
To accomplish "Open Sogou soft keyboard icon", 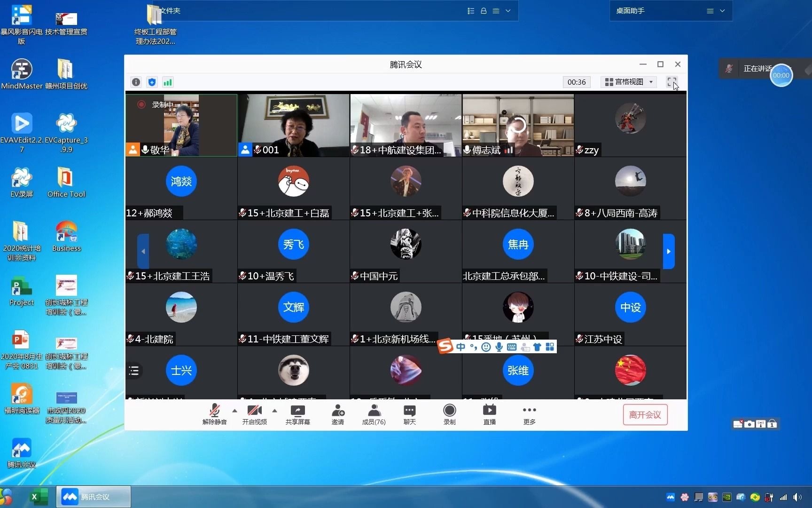I will [512, 347].
